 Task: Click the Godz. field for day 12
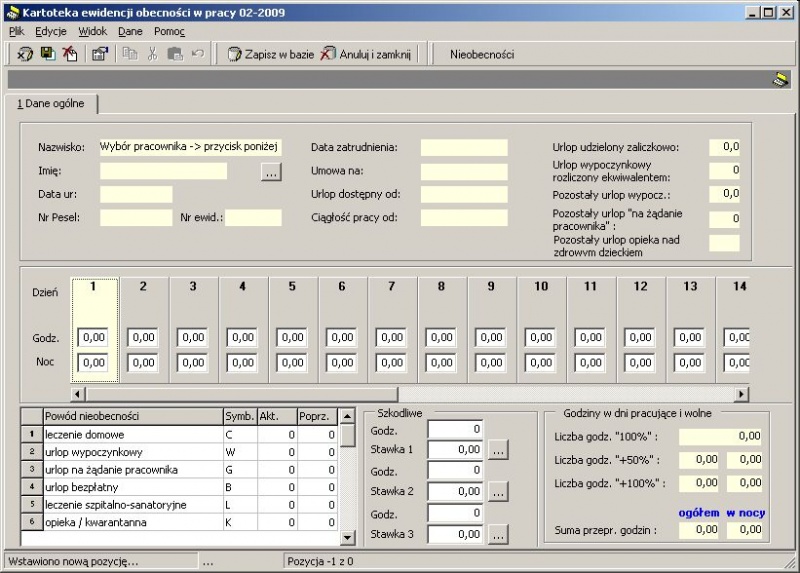[640, 337]
